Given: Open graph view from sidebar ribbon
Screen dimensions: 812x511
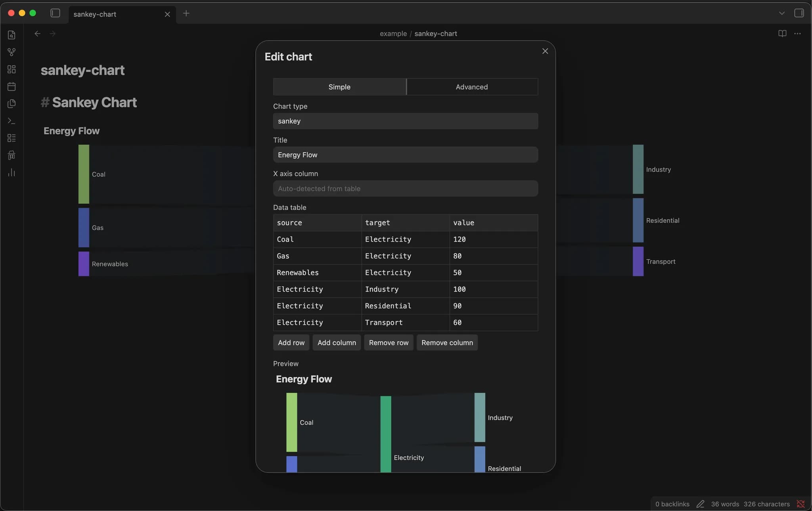Looking at the screenshot, I should (x=11, y=52).
